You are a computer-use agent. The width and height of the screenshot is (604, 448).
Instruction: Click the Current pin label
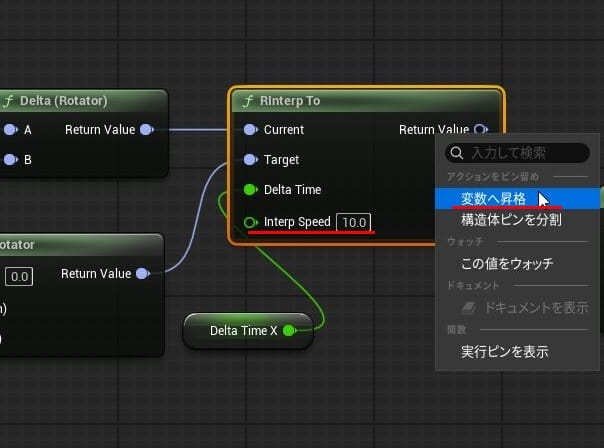(x=284, y=130)
